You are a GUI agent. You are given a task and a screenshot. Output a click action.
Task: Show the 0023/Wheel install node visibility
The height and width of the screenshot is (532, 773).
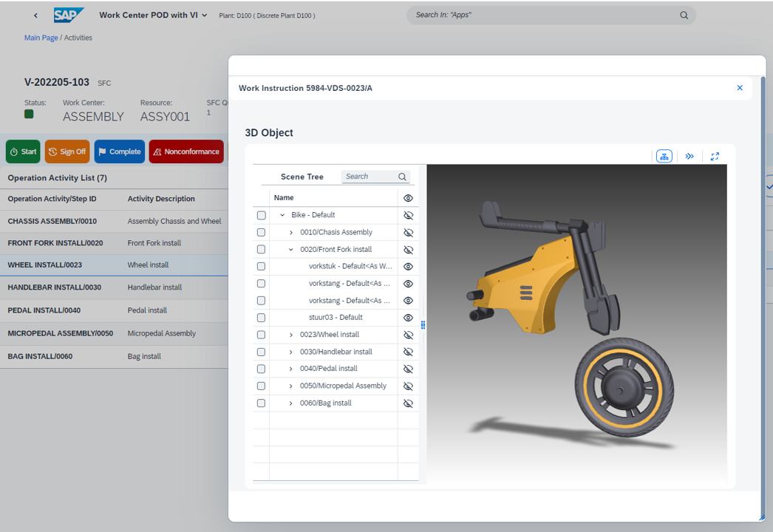point(408,335)
